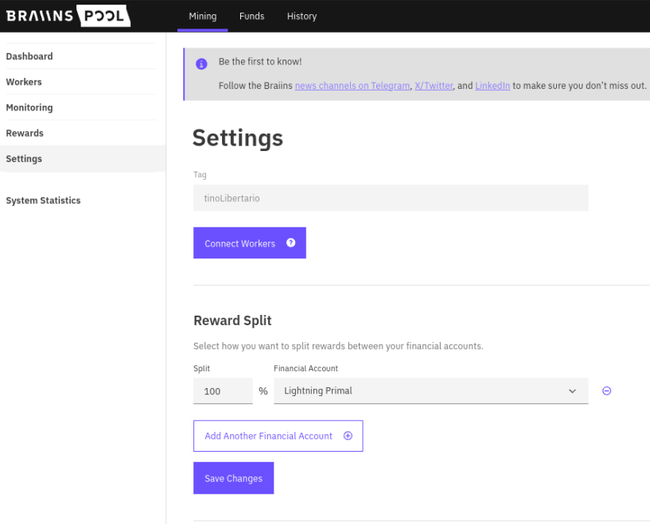Expand the Financial Account dropdown arrow
The image size is (650, 524).
click(572, 391)
